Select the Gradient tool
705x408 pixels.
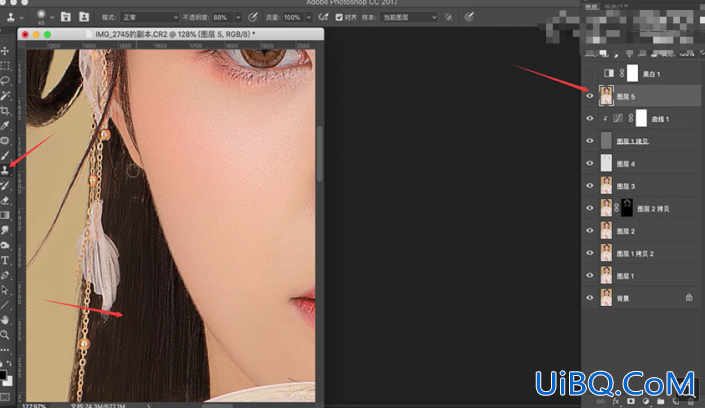[x=5, y=215]
